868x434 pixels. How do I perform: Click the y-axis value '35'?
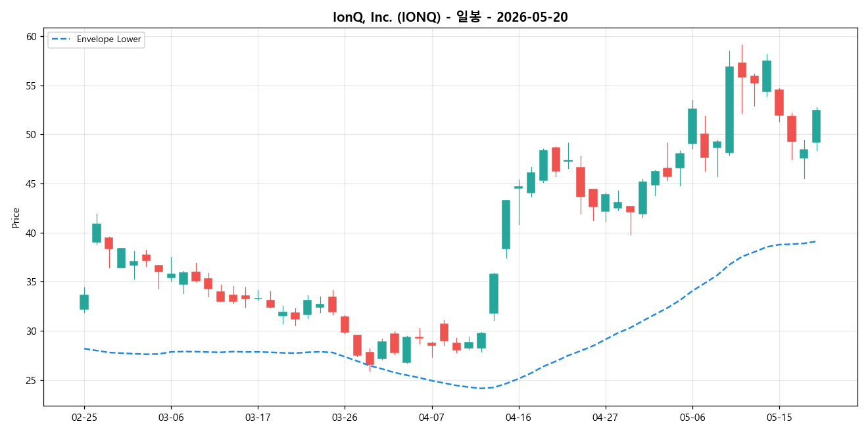tap(33, 282)
